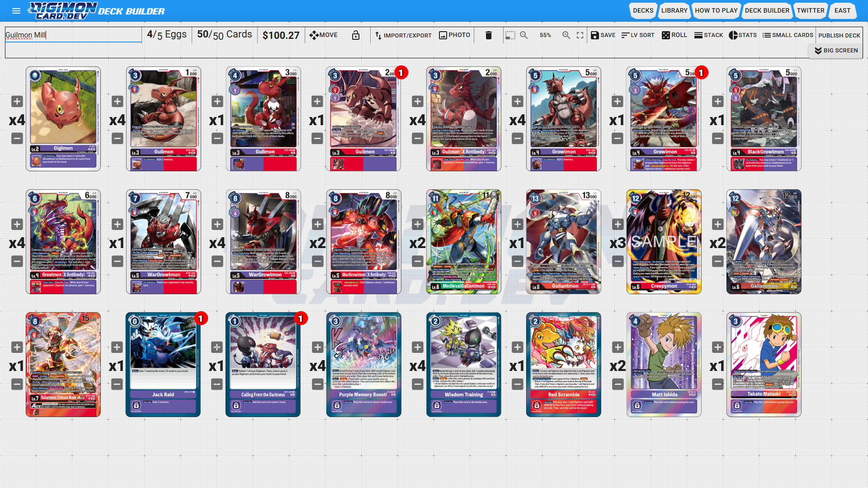The width and height of the screenshot is (868, 488).
Task: Toggle SMALL CARDS view
Action: tap(788, 35)
